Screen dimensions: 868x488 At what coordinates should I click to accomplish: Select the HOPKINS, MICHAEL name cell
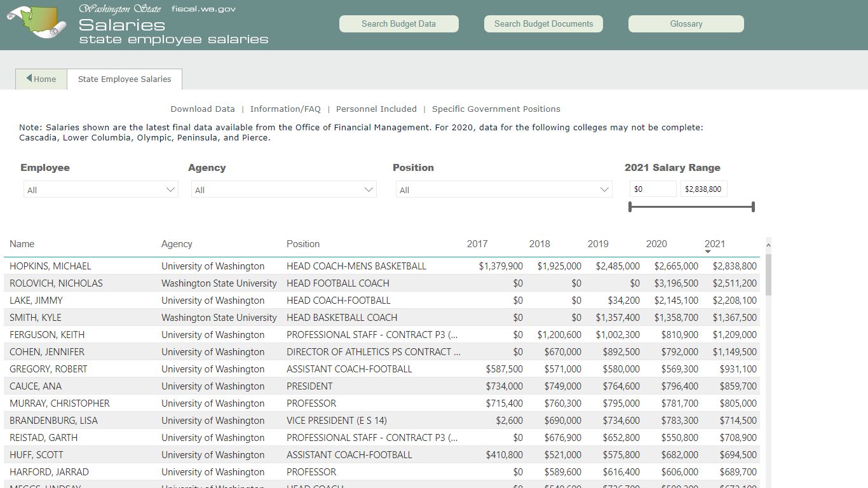click(50, 266)
